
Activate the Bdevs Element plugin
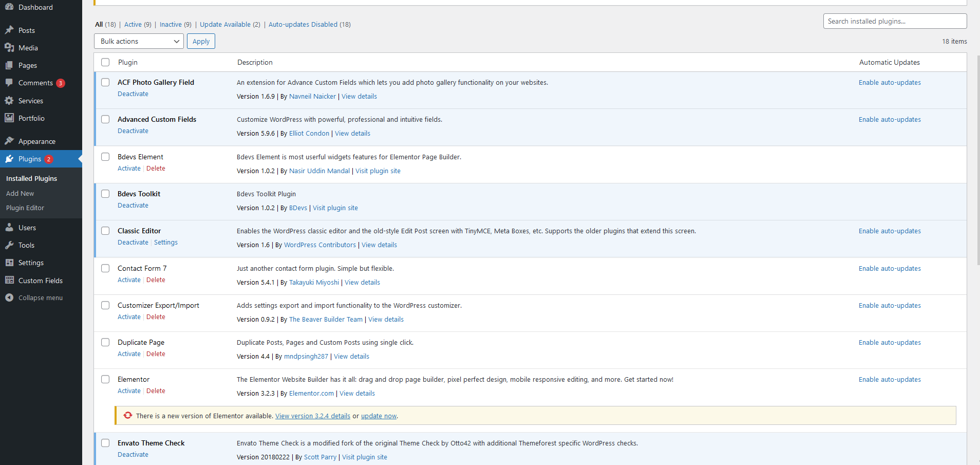coord(129,168)
